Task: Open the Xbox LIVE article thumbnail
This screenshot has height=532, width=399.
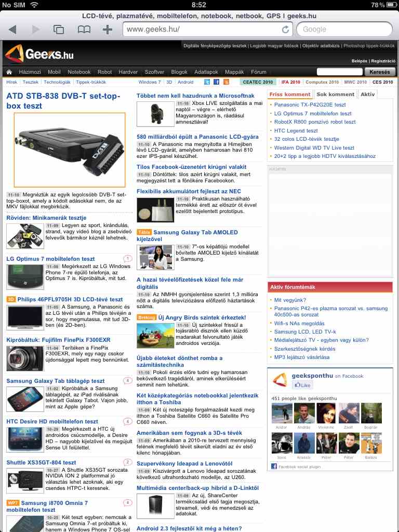Action: (x=155, y=114)
